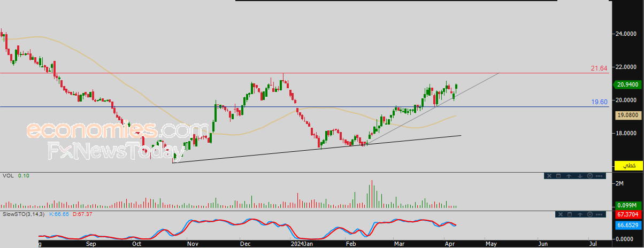
Task: Click the VOL 0.10 indicator label
Action: [16, 176]
